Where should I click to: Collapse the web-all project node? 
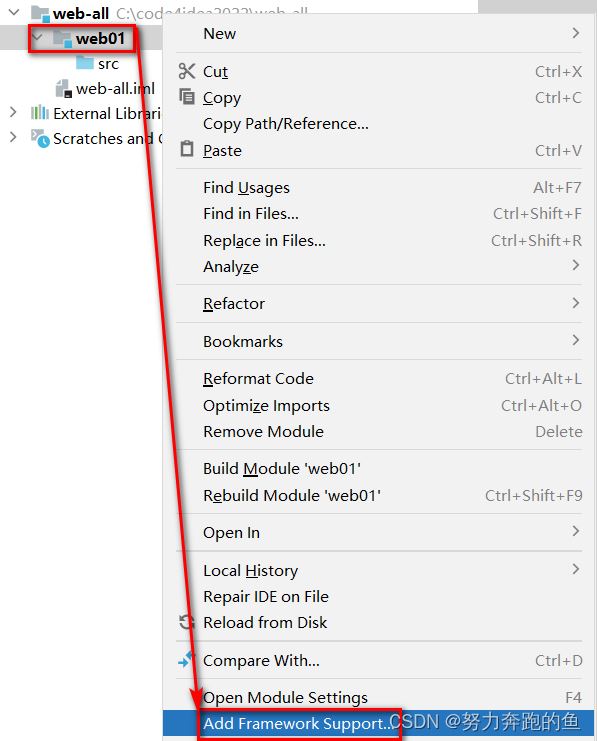pyautogui.click(x=14, y=12)
